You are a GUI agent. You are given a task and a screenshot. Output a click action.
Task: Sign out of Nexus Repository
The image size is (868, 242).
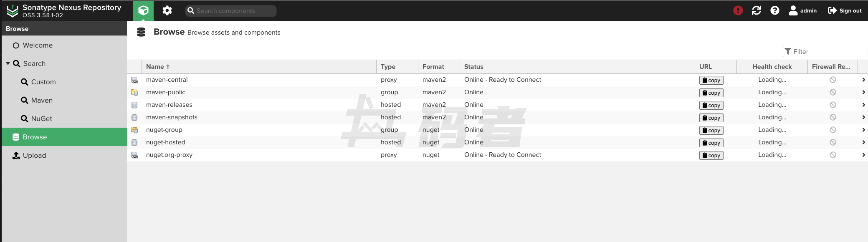click(845, 10)
